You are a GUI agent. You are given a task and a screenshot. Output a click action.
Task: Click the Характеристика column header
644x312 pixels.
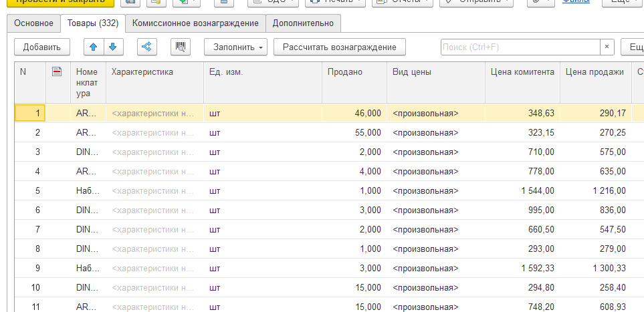tap(155, 83)
